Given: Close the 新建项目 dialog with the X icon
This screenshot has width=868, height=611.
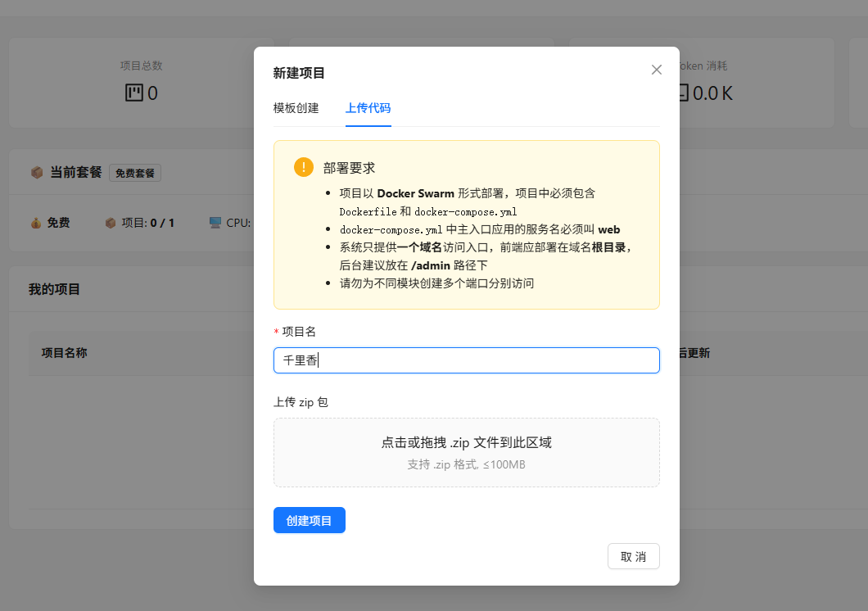Looking at the screenshot, I should 657,70.
